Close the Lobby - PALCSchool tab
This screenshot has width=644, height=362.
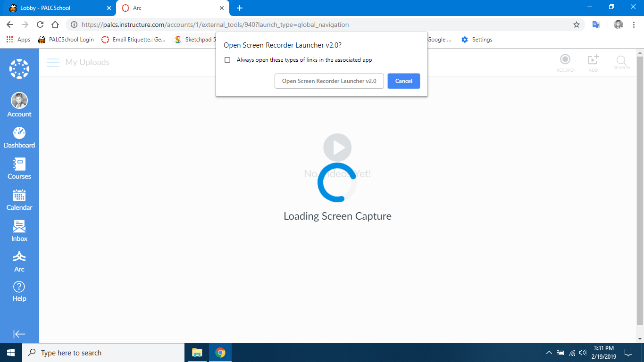click(x=109, y=8)
